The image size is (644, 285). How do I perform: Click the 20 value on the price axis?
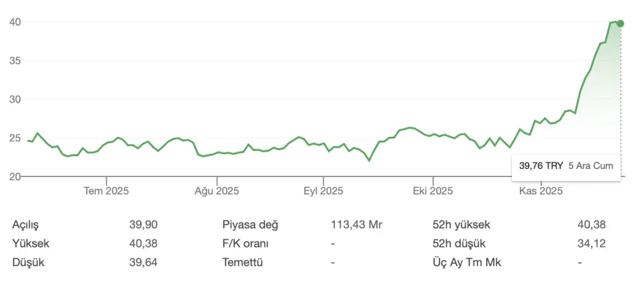[x=15, y=176]
